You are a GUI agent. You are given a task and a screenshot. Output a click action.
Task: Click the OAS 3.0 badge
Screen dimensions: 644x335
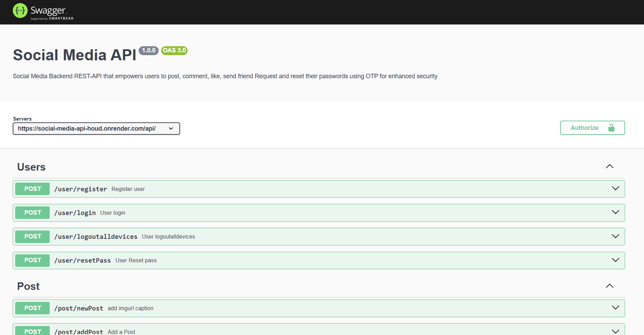[x=174, y=50]
